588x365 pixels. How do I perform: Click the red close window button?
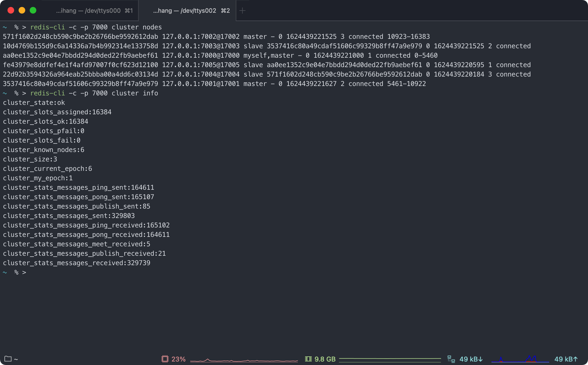click(11, 10)
